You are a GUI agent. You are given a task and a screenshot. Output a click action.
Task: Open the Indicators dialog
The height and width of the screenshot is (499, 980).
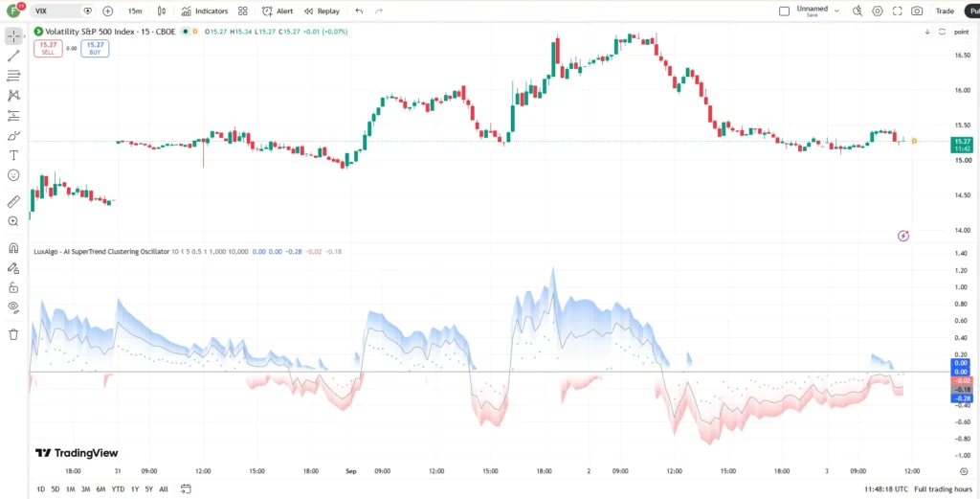point(205,11)
